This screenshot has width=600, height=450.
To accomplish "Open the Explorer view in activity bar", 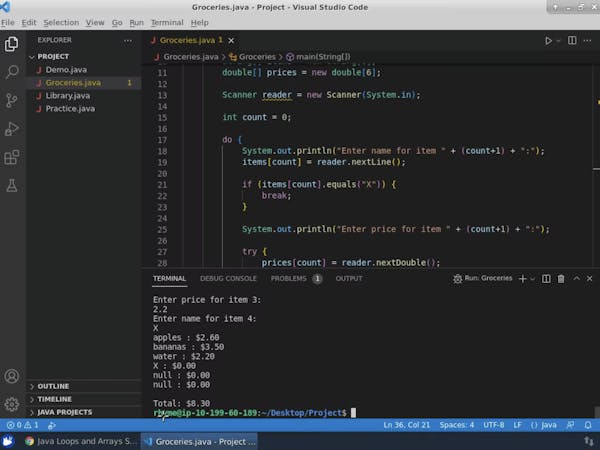I will point(11,44).
